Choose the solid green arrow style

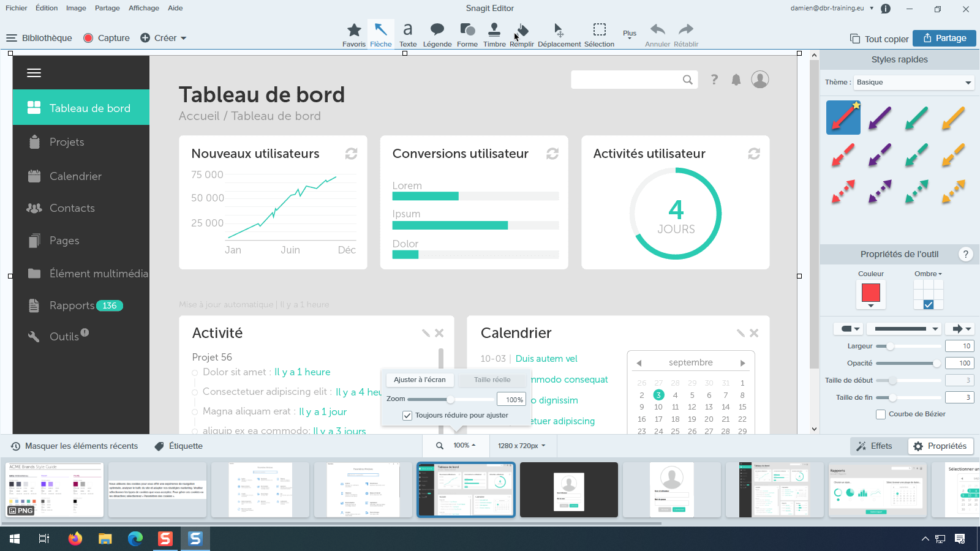[x=916, y=117]
